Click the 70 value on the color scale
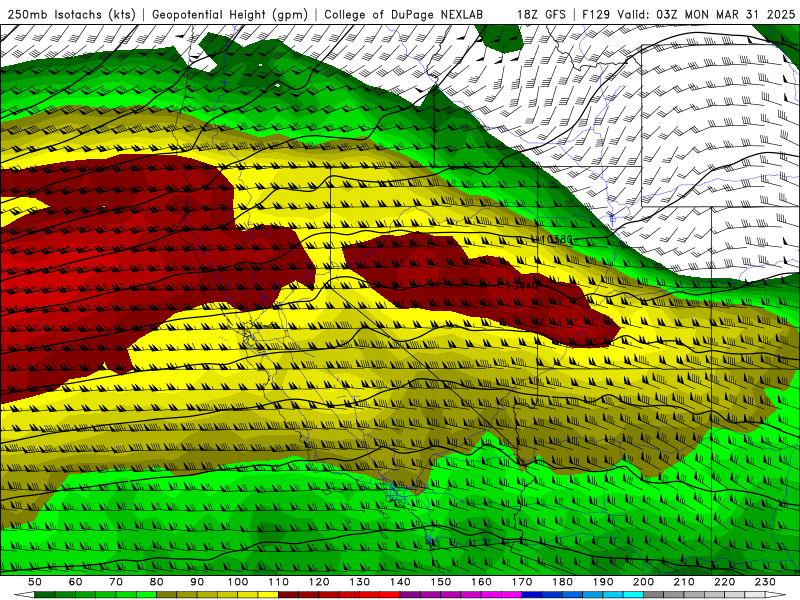 click(x=116, y=582)
